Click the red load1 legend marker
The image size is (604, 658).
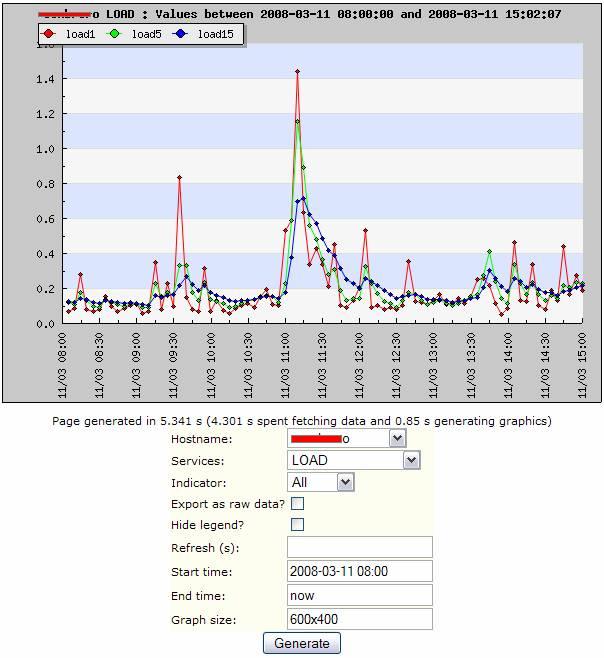tap(49, 34)
